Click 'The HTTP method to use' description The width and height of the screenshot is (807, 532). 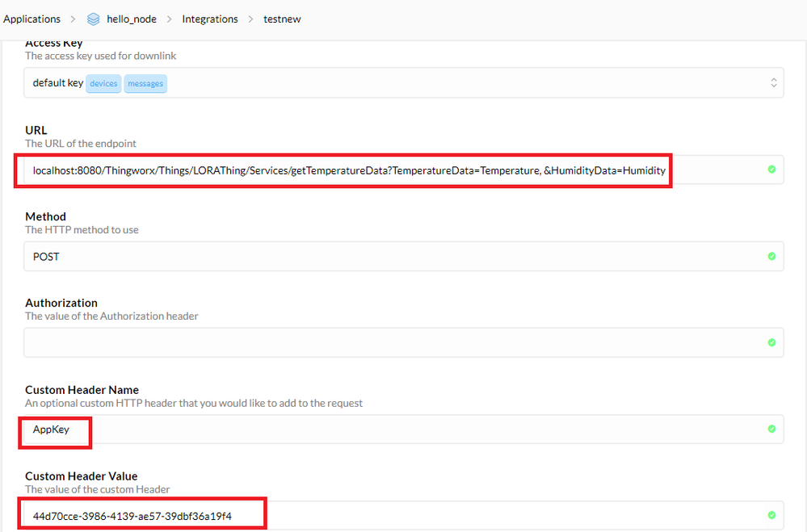tap(82, 230)
